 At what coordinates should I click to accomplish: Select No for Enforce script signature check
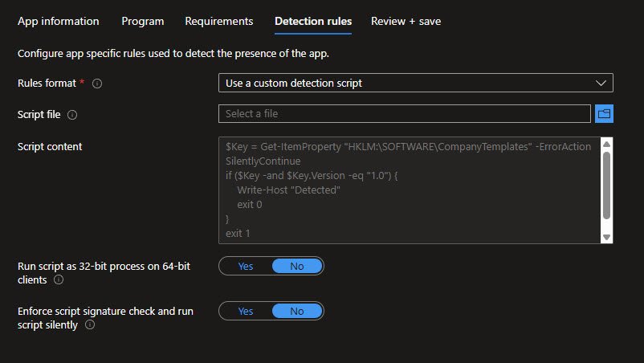point(296,311)
